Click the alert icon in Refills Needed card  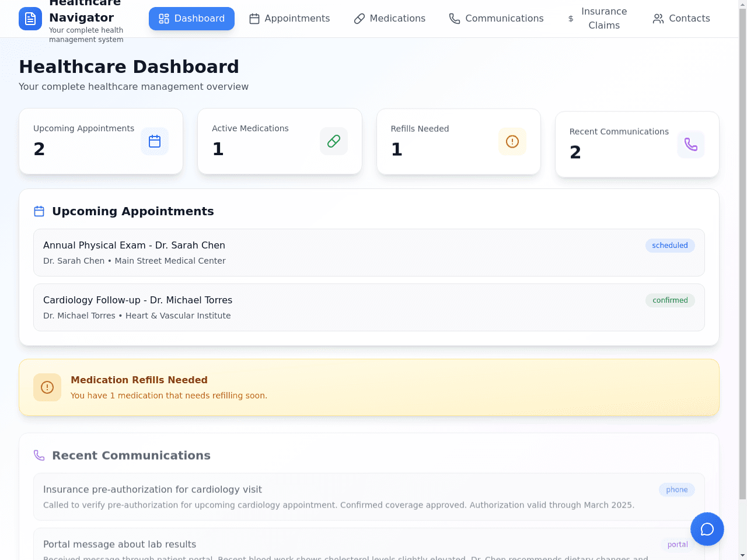click(512, 142)
